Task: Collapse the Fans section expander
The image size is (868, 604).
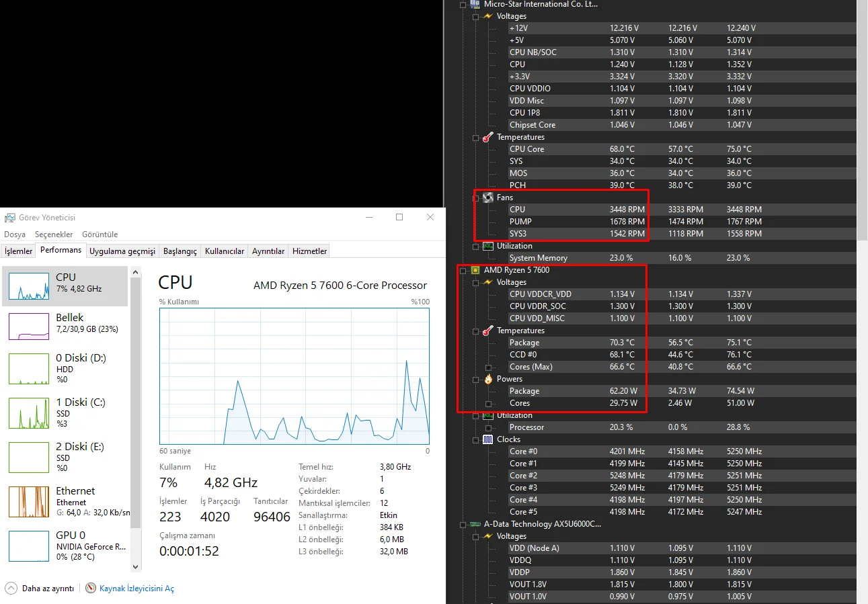Action: click(475, 198)
